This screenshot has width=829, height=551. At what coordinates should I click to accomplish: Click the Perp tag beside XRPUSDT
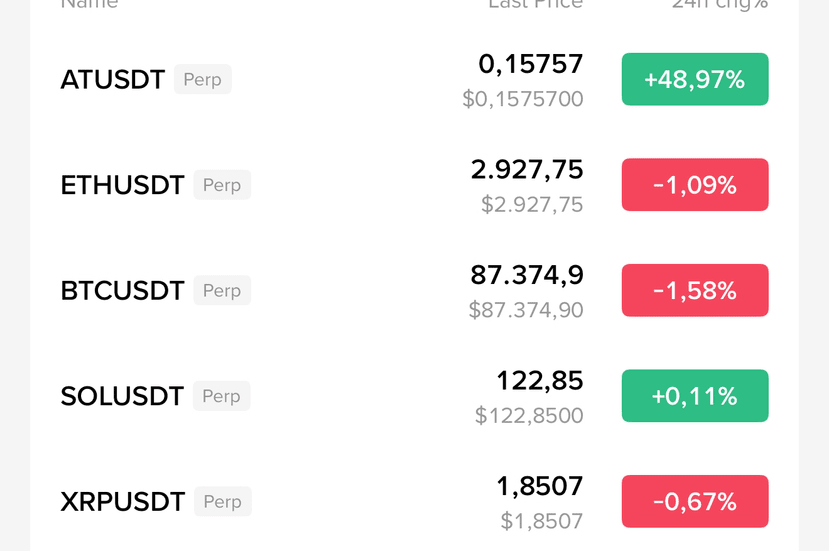pyautogui.click(x=222, y=501)
